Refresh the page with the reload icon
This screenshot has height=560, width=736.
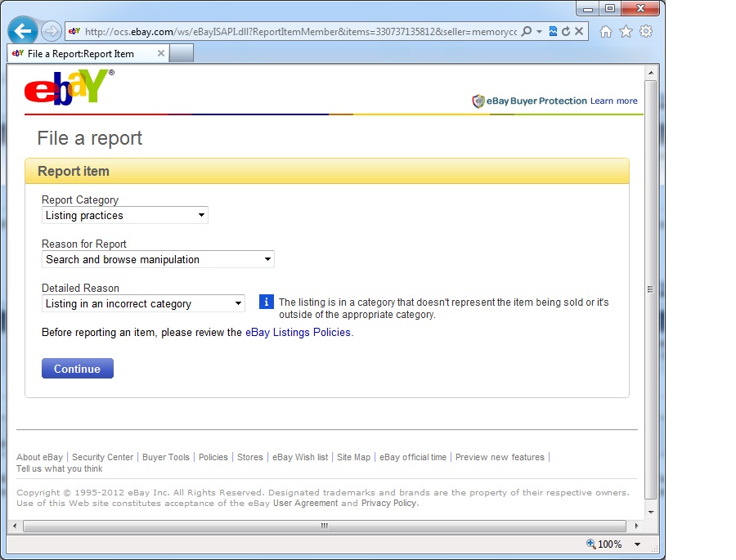(x=566, y=31)
